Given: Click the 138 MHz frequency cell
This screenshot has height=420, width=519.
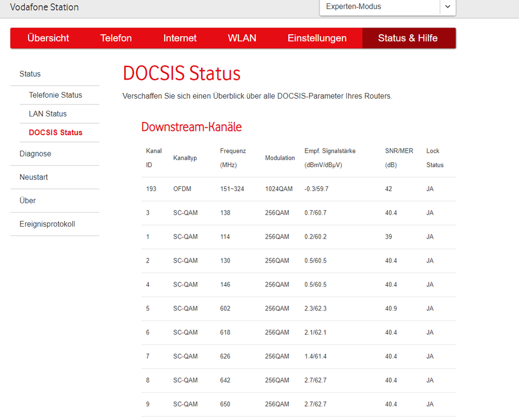Looking at the screenshot, I should (225, 213).
